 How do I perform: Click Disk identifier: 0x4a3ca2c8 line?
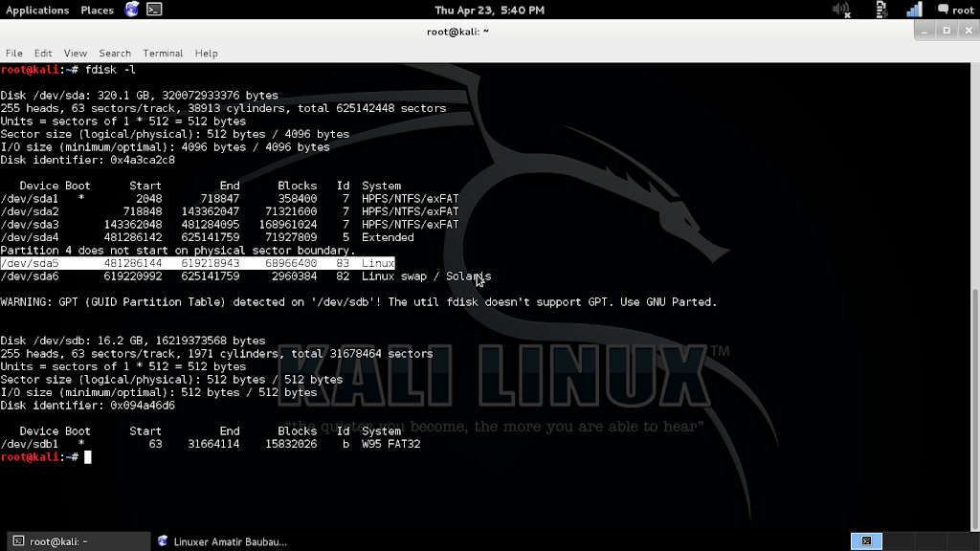(87, 160)
